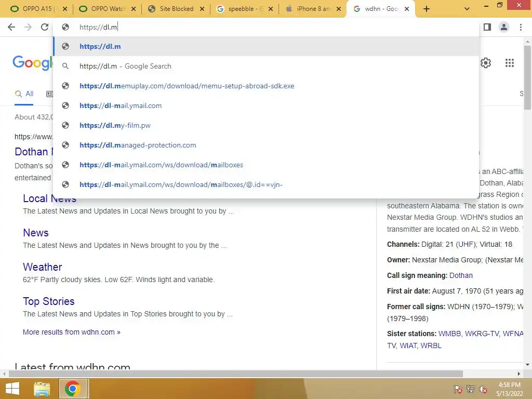
Task: Click the Google logo
Action: coord(33,63)
